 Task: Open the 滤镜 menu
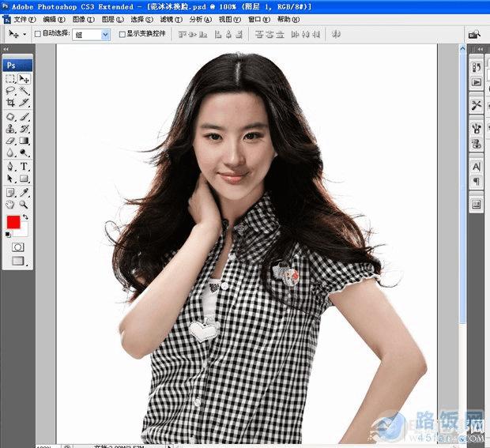(x=171, y=20)
